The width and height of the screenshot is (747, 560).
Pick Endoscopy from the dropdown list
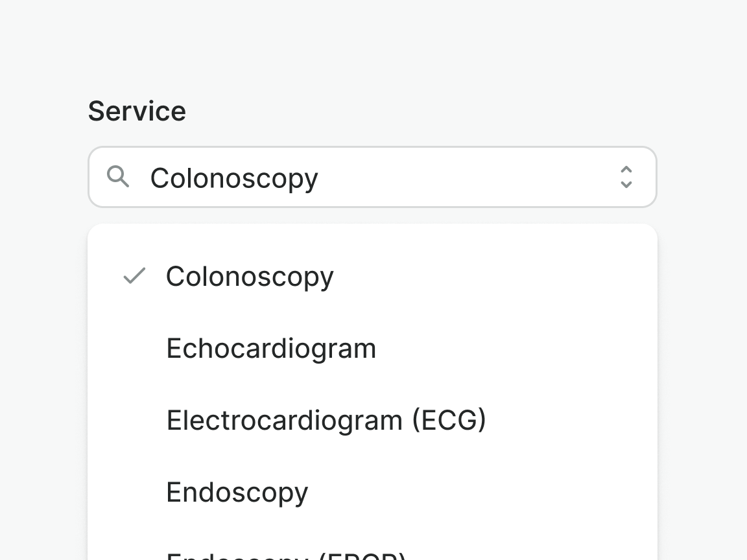coord(237,492)
